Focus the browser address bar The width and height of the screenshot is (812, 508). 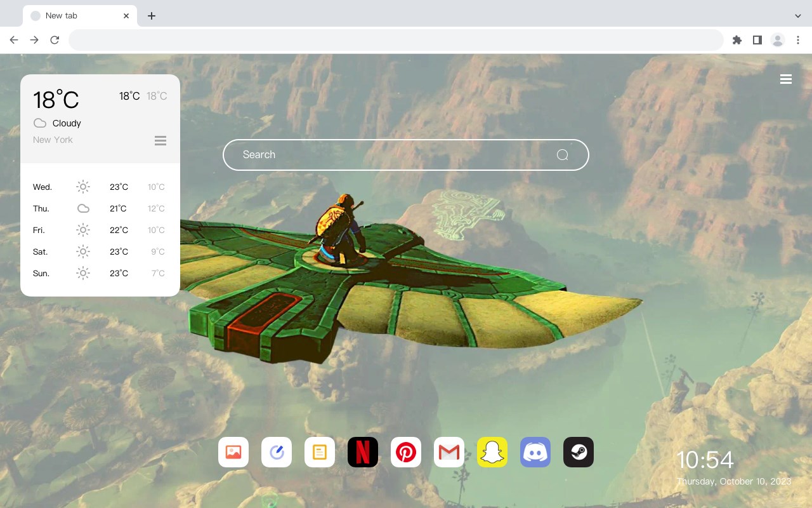click(396, 40)
